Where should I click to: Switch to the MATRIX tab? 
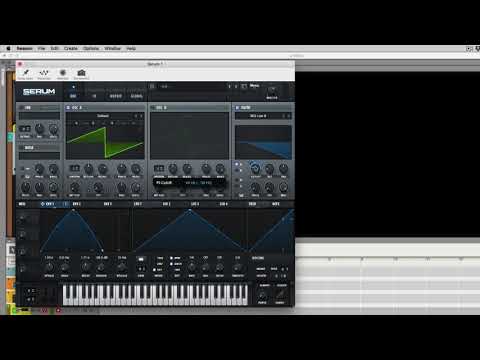[116, 96]
